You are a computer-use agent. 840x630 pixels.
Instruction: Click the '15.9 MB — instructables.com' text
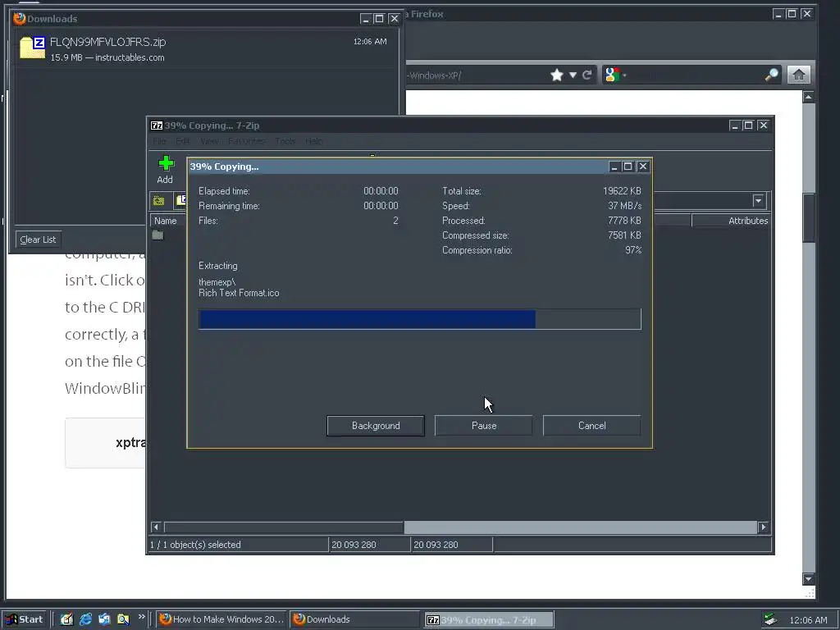(107, 57)
